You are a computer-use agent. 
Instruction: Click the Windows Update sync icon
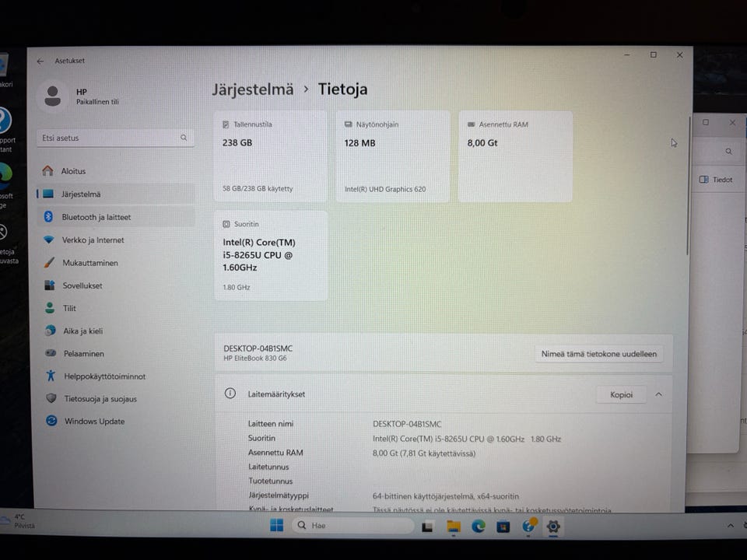[x=51, y=421]
